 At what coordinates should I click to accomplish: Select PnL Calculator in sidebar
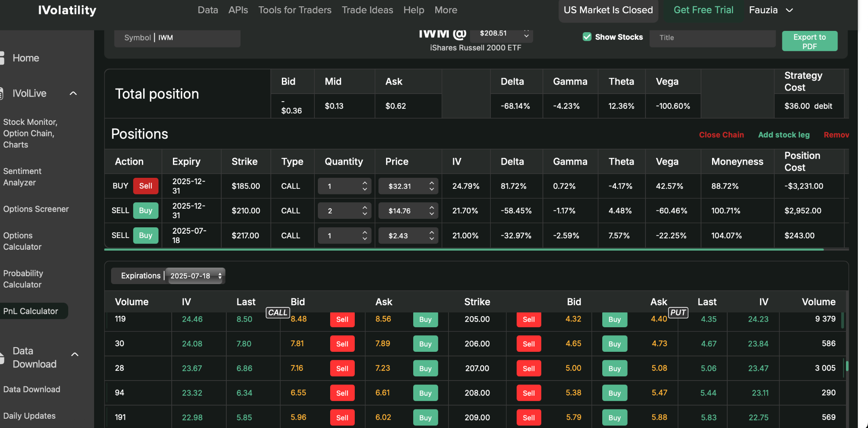(33, 311)
